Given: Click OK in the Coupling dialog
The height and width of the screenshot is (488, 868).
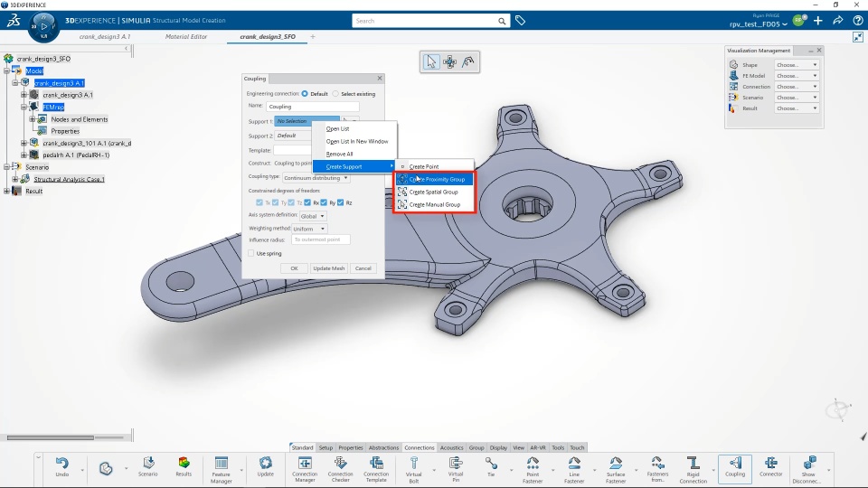Looking at the screenshot, I should (294, 268).
